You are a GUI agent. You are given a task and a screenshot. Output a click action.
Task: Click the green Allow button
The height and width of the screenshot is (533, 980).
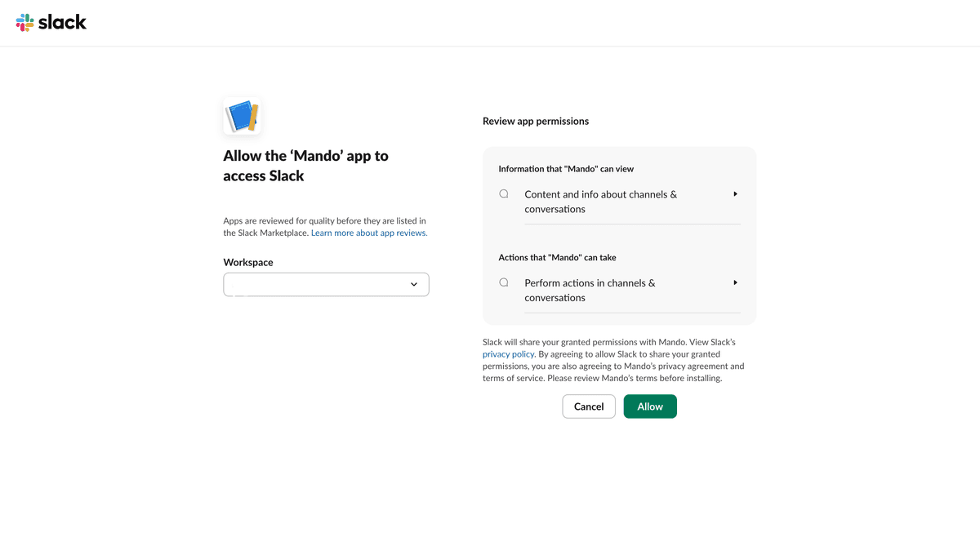650,406
